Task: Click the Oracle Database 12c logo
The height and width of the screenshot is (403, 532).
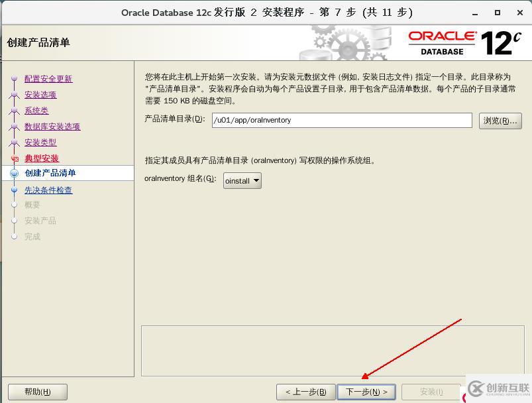Action: coord(464,43)
